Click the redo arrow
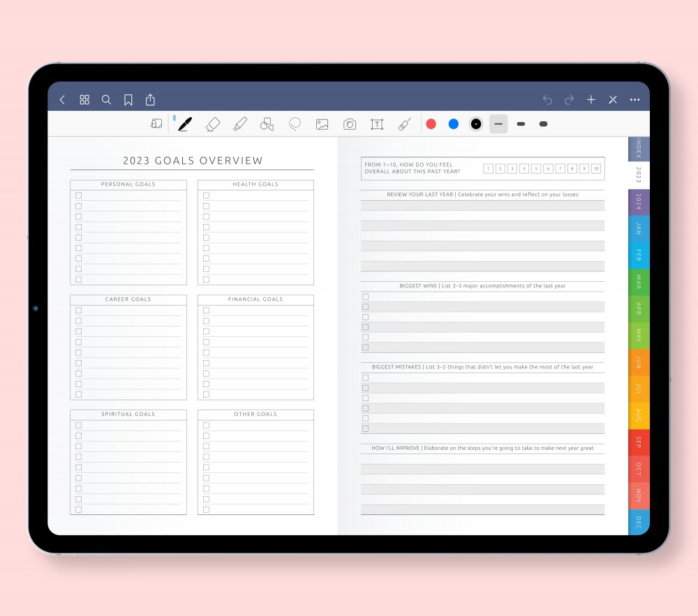Image resolution: width=698 pixels, height=616 pixels. click(569, 100)
